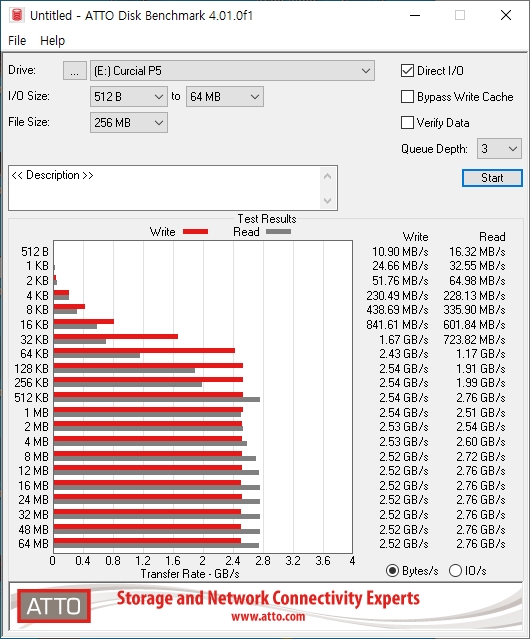
Task: Enable the Verify Data option
Action: 407,123
